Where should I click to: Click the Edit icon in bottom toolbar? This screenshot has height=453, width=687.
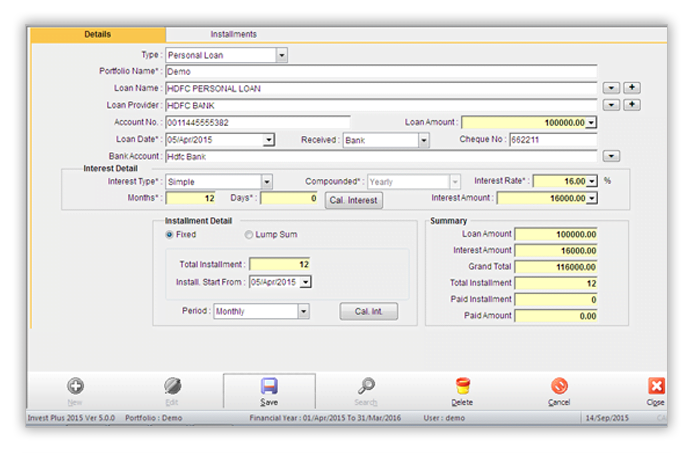pos(172,386)
